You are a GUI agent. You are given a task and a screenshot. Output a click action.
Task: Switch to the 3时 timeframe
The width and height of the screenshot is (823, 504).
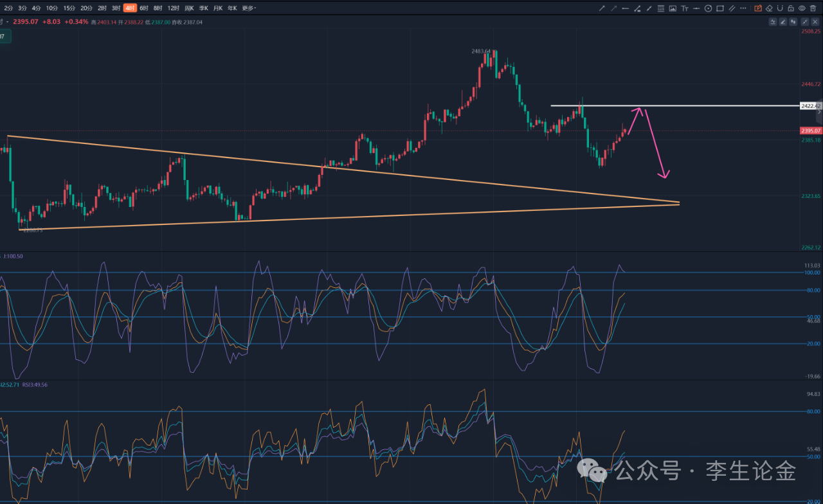(116, 8)
